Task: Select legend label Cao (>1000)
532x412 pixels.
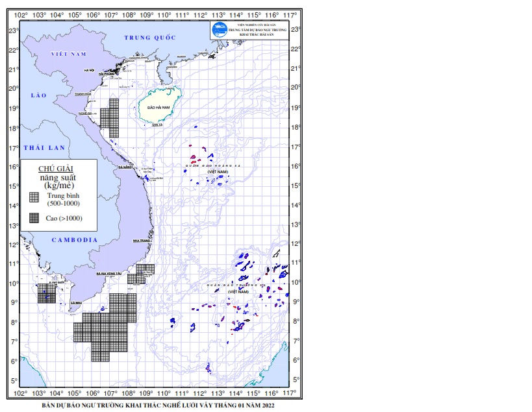Action: pyautogui.click(x=64, y=218)
